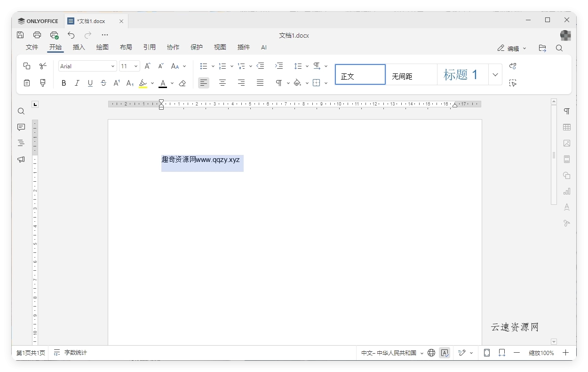Click the zoom in plus control

566,352
